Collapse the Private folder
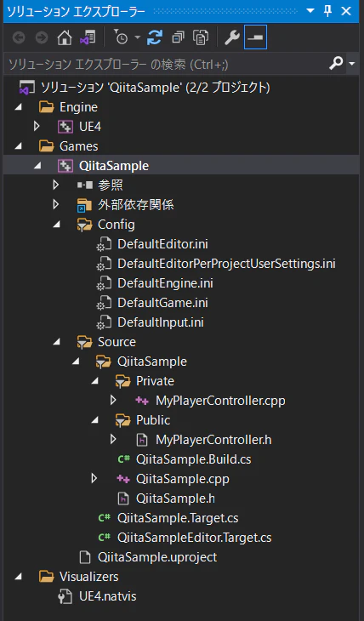 [95, 381]
